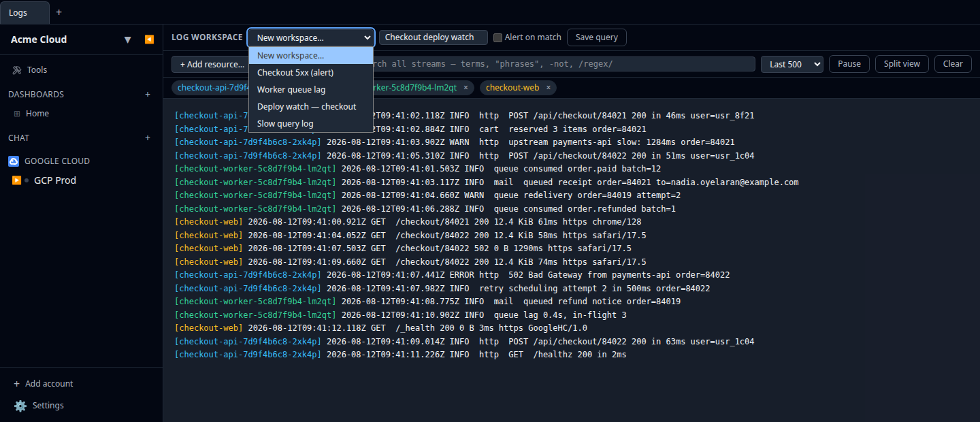Viewport: 980px width, 422px height.
Task: Select Deploy watch — checkout workspace
Action: [311, 107]
